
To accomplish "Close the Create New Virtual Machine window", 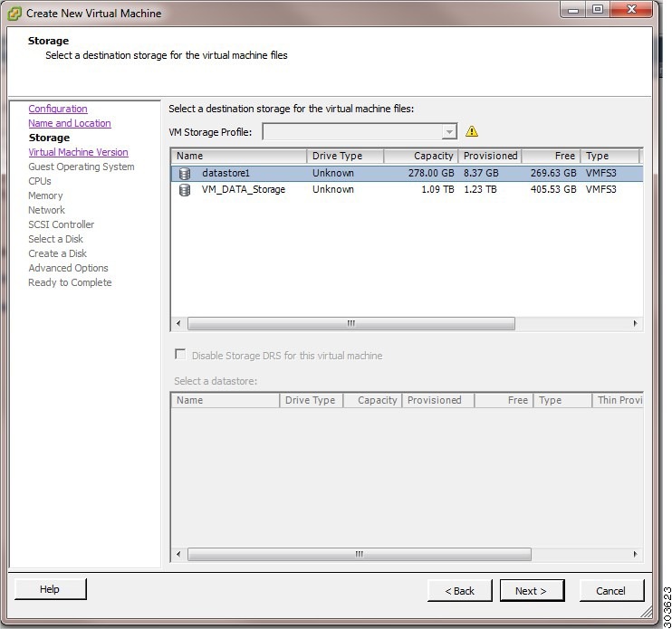I will click(631, 9).
